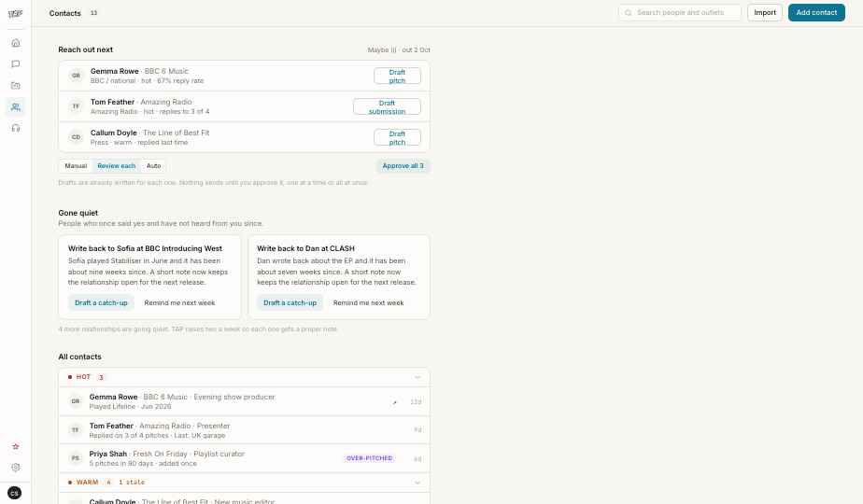The width and height of the screenshot is (863, 504).
Task: Draft pitch for Callum Doyle
Action: click(x=397, y=137)
